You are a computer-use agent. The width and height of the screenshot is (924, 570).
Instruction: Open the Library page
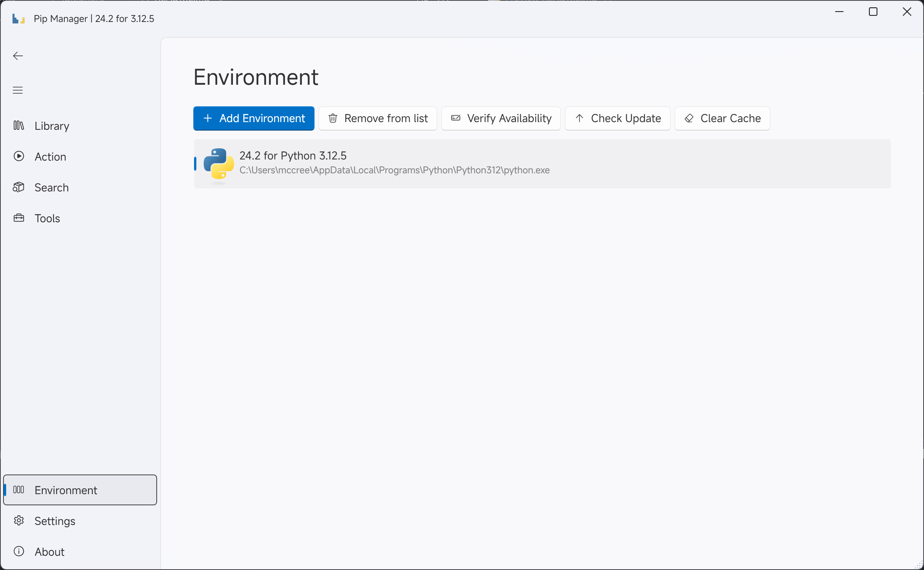(52, 126)
